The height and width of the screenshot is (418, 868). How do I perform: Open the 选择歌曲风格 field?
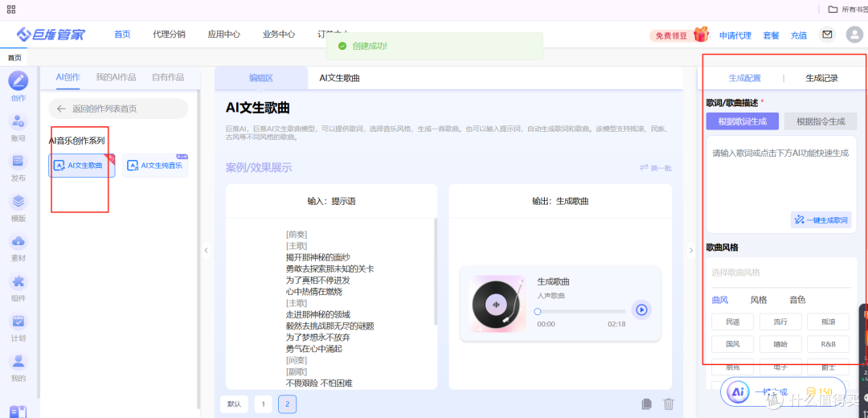(x=781, y=273)
